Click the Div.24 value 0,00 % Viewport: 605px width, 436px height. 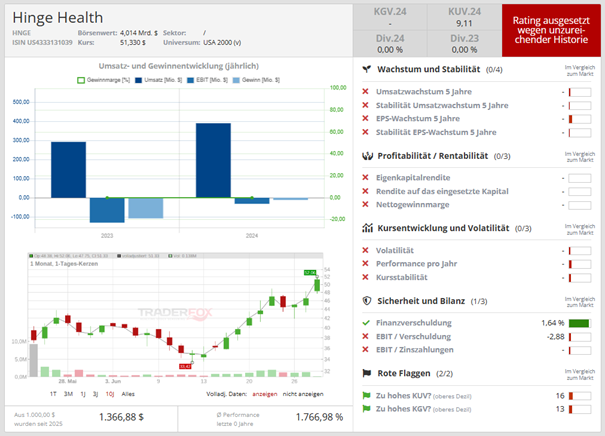pyautogui.click(x=390, y=50)
